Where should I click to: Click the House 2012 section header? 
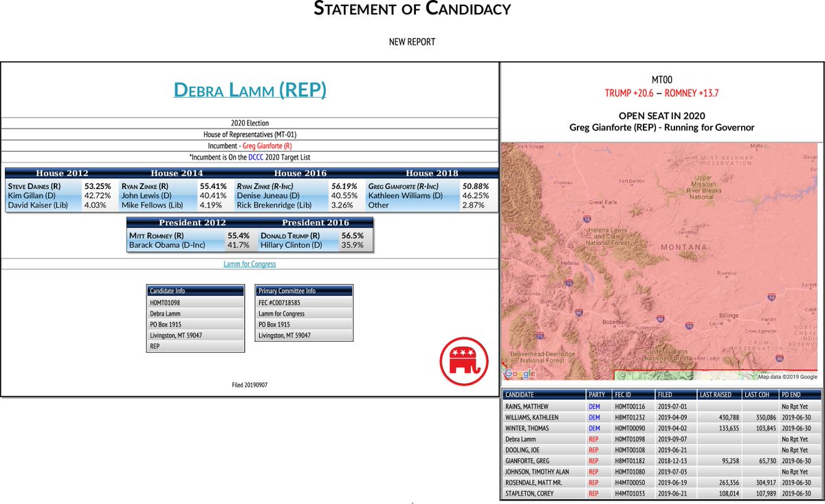coord(62,173)
